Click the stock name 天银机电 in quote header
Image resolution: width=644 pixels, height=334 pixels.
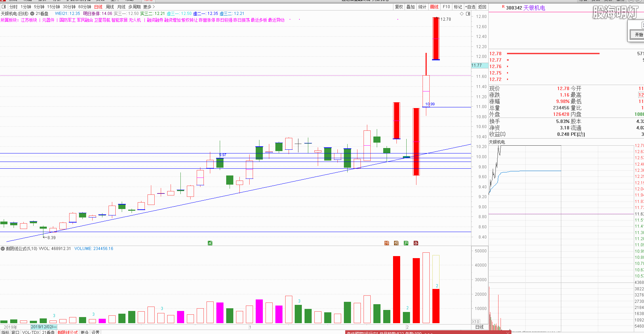tap(534, 8)
